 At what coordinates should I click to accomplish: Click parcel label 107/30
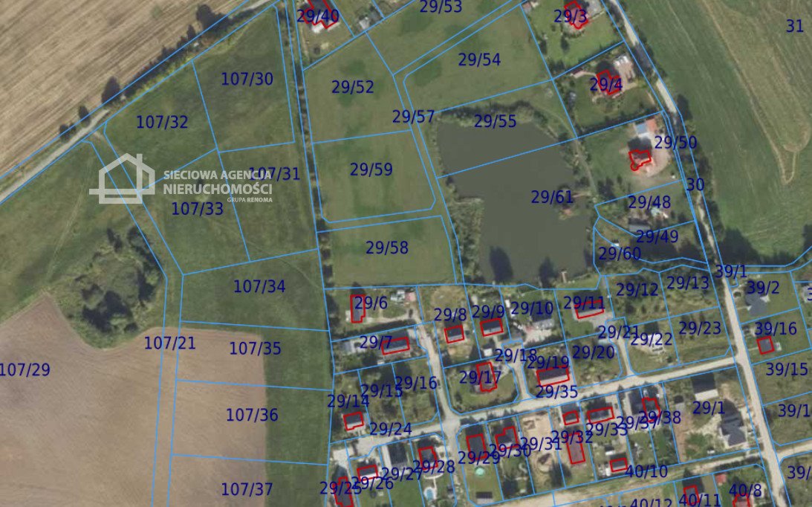247,80
